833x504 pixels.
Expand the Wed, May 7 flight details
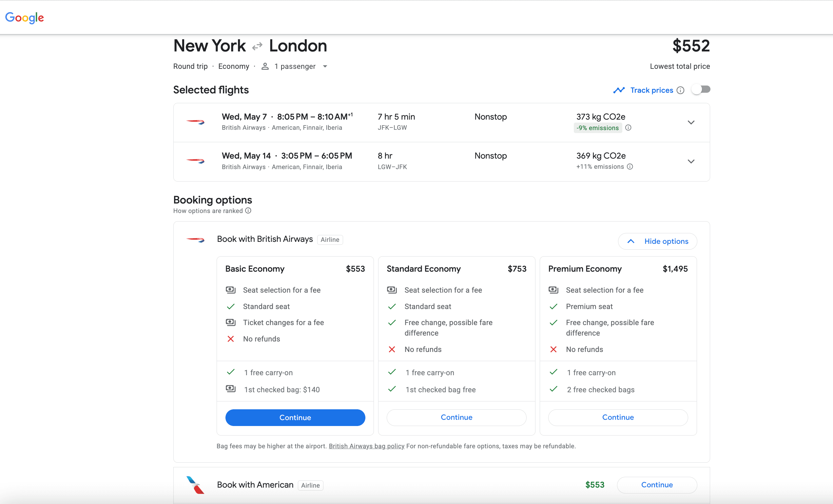[x=691, y=122]
